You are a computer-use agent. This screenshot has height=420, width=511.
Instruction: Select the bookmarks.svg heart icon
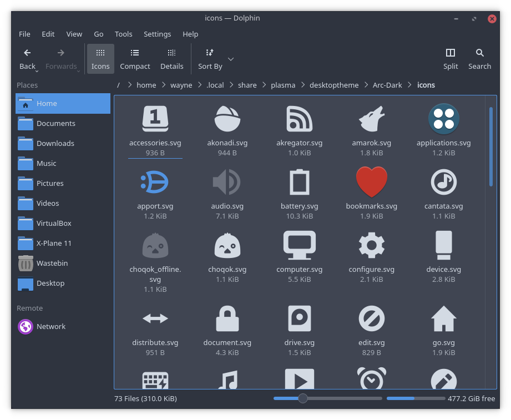click(372, 182)
